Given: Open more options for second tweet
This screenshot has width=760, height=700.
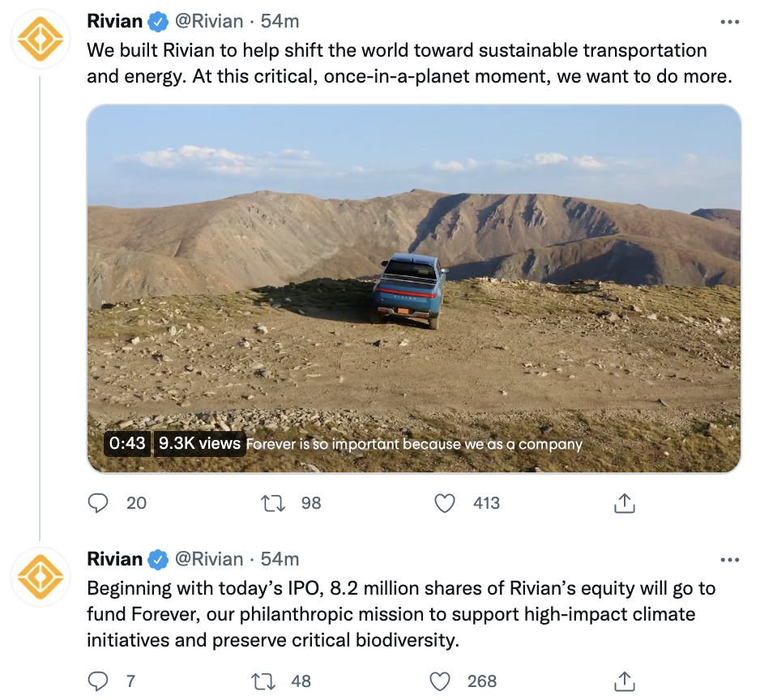Looking at the screenshot, I should [729, 559].
